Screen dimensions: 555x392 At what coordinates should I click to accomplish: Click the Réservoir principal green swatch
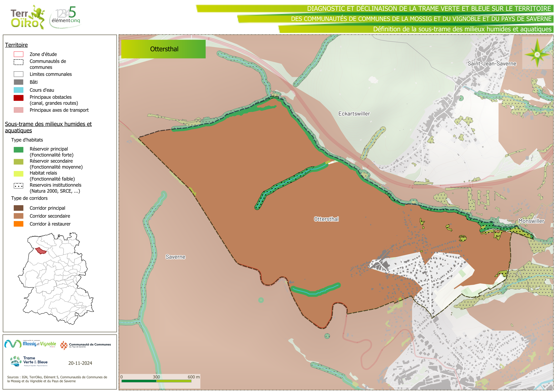19,150
